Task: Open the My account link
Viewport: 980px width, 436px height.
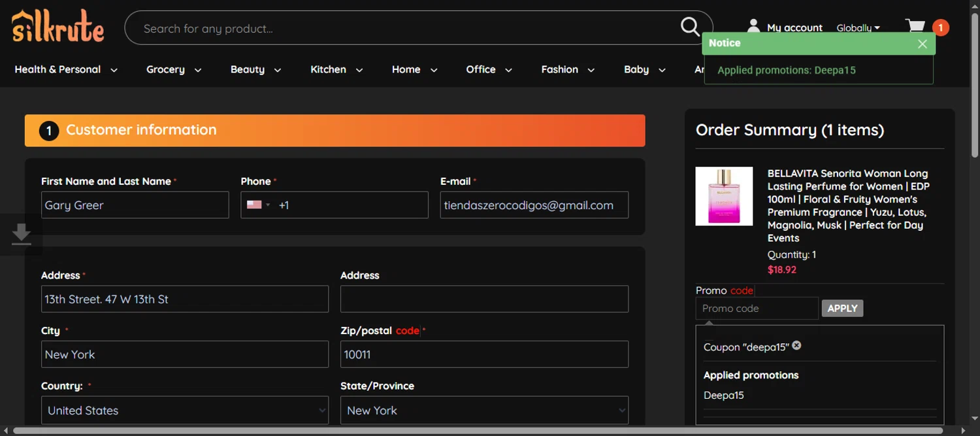Action: point(794,27)
